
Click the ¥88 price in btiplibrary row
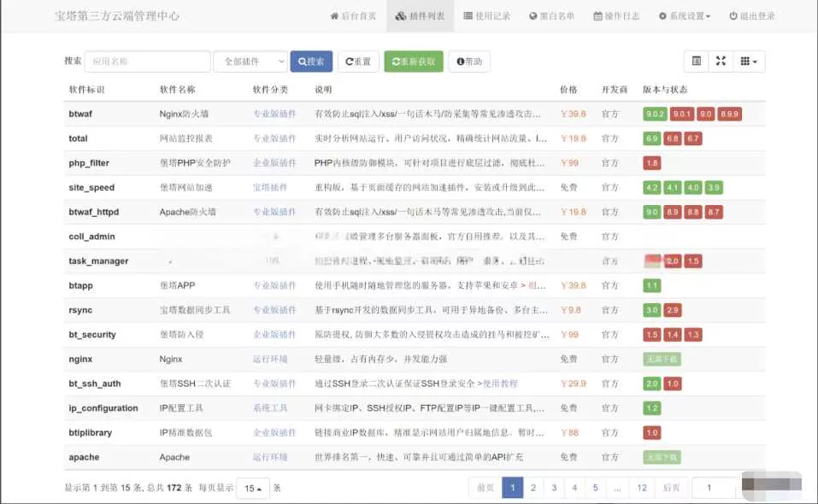(569, 432)
